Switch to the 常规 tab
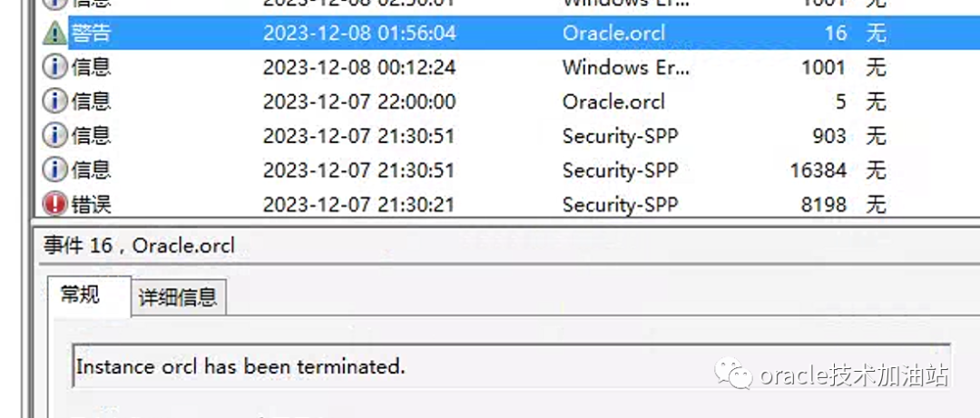Viewport: 980px width, 418px height. 80,295
